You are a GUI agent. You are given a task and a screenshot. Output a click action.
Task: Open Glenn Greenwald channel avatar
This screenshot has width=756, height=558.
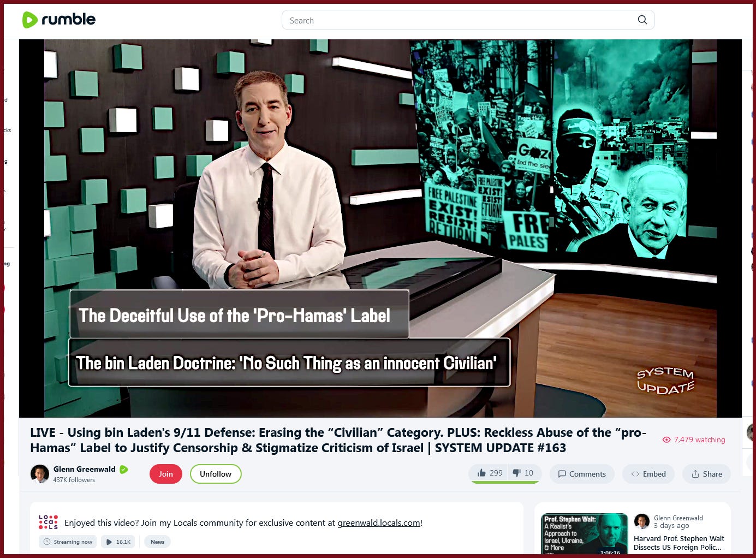click(40, 474)
